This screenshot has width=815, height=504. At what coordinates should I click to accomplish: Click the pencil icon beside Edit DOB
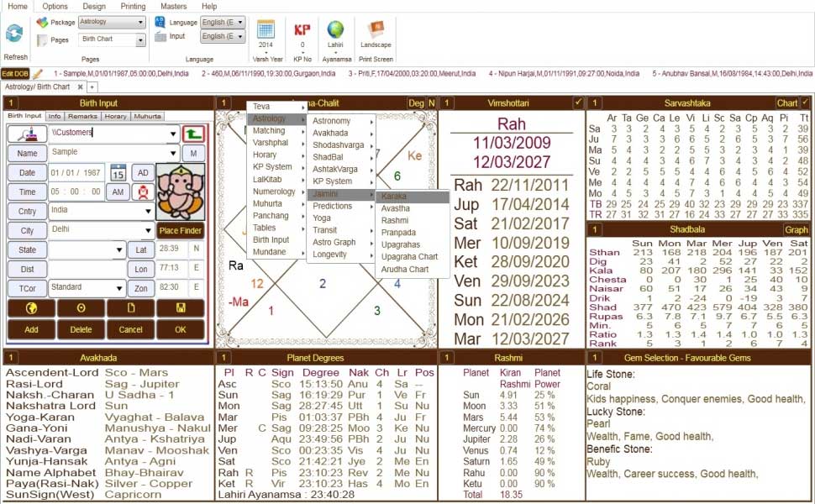pos(37,74)
